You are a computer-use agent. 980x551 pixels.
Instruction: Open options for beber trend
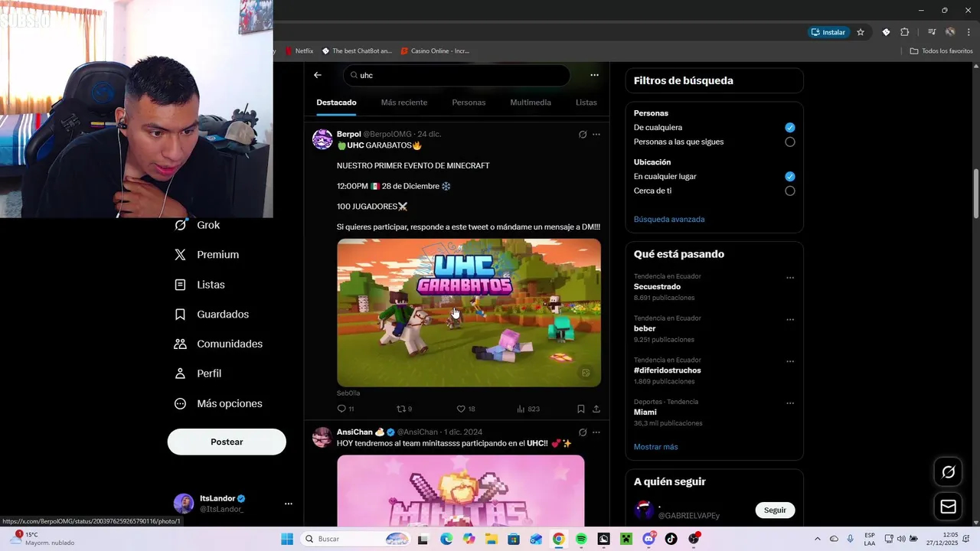point(790,320)
